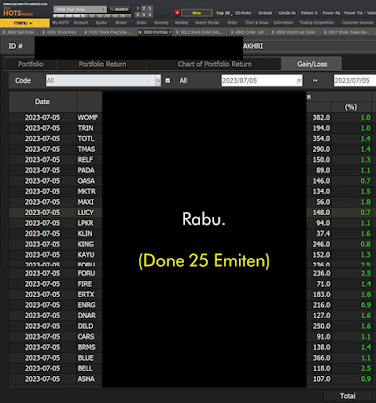
Task: Switch to the Stock Price window tab
Action: [60, 32]
